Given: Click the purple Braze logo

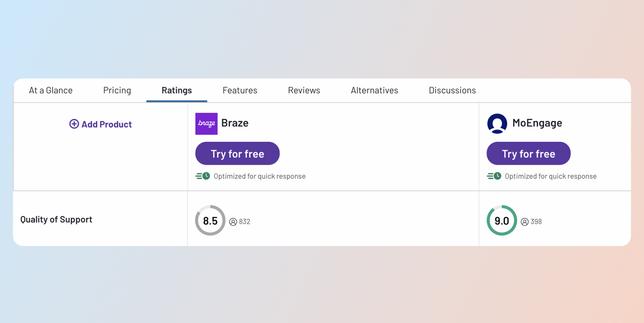Looking at the screenshot, I should pyautogui.click(x=206, y=124).
